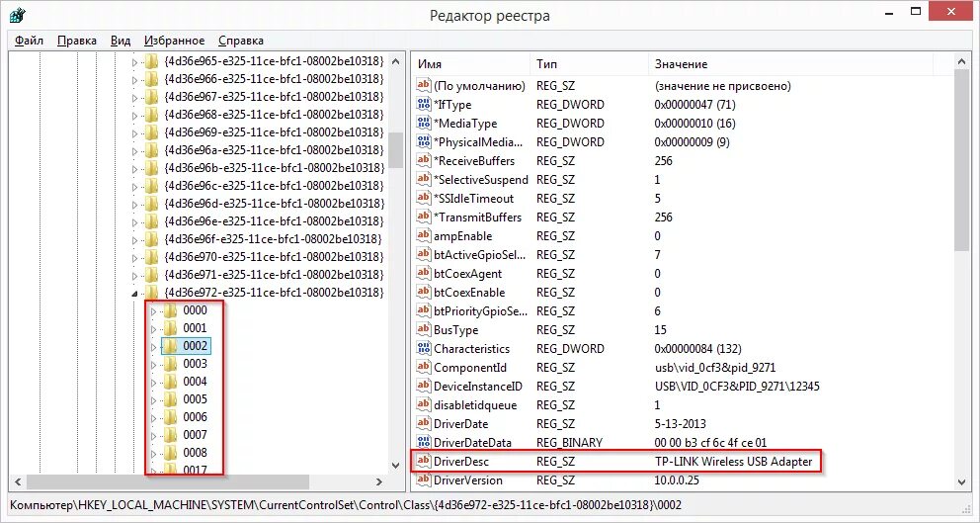Click string icon of btCoexEnable value

(x=424, y=293)
